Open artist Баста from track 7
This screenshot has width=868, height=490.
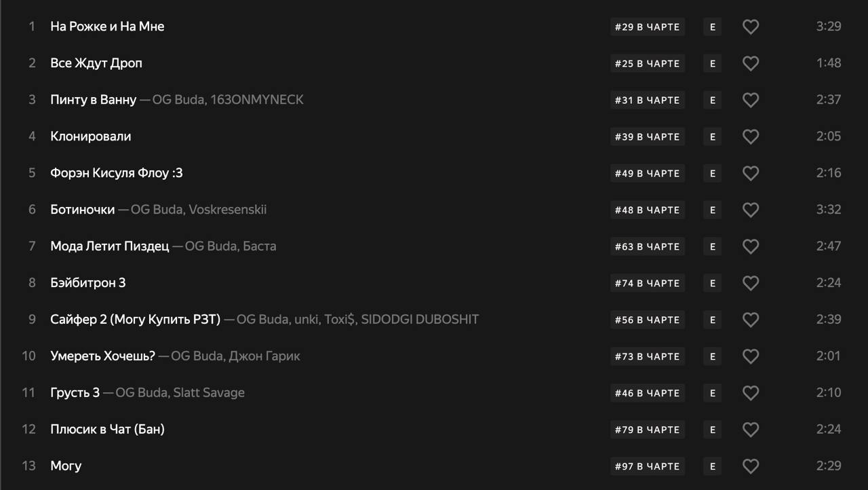click(258, 246)
